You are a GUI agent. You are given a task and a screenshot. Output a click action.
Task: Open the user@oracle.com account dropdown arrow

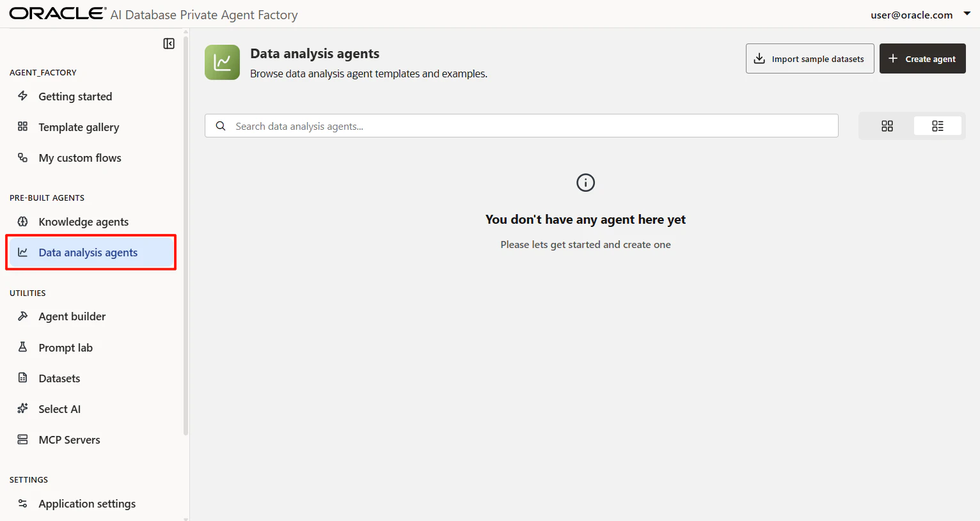[x=967, y=13]
